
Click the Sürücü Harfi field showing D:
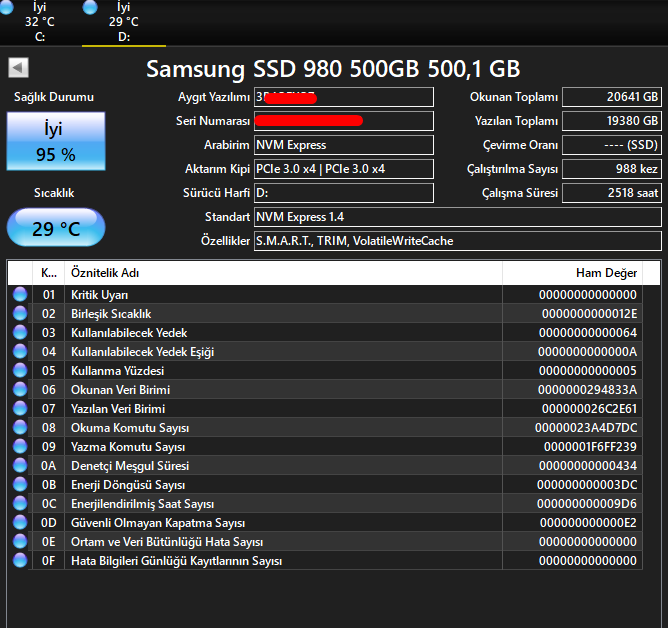(x=344, y=193)
